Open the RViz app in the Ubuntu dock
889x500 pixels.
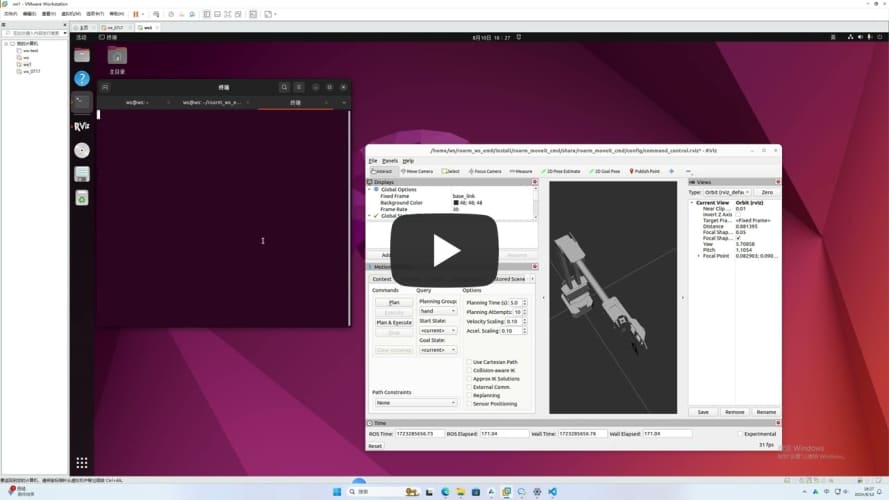(82, 126)
